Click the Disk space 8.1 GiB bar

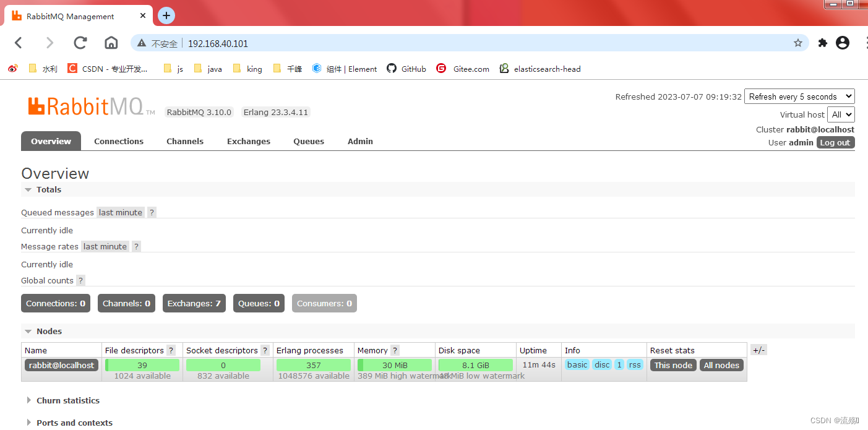coord(476,365)
